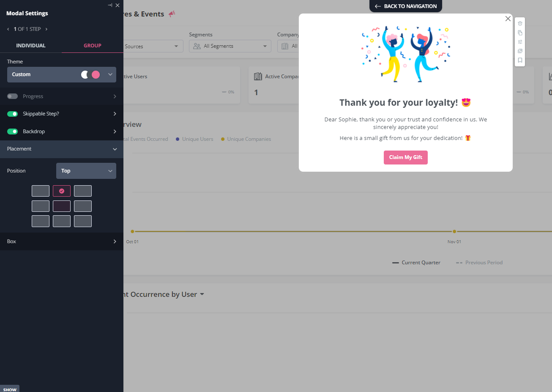Go to the next step arrow

pos(46,29)
